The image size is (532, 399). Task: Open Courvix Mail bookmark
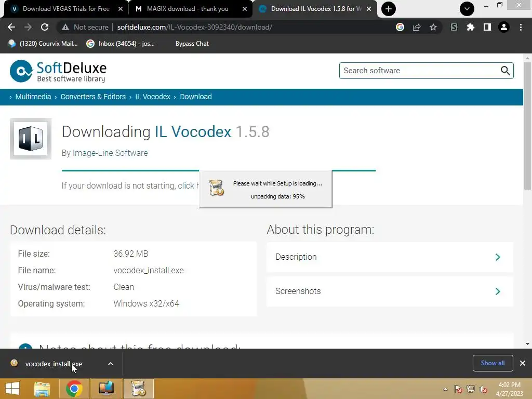[43, 44]
